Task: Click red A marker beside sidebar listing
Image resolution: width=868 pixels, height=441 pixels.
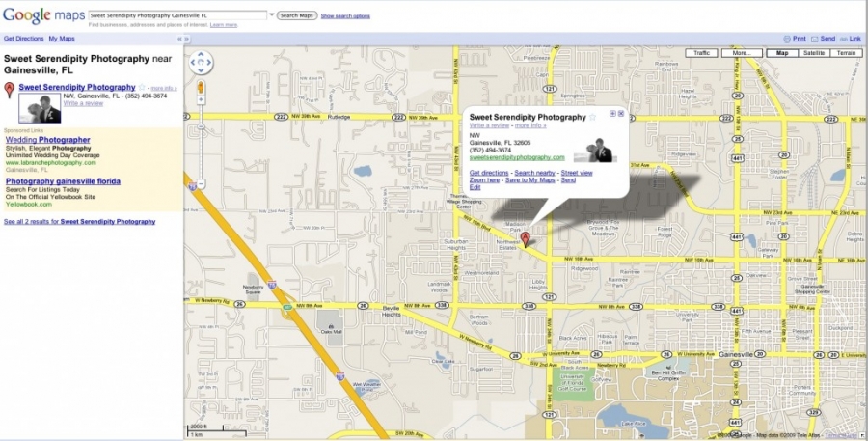Action: pos(9,90)
